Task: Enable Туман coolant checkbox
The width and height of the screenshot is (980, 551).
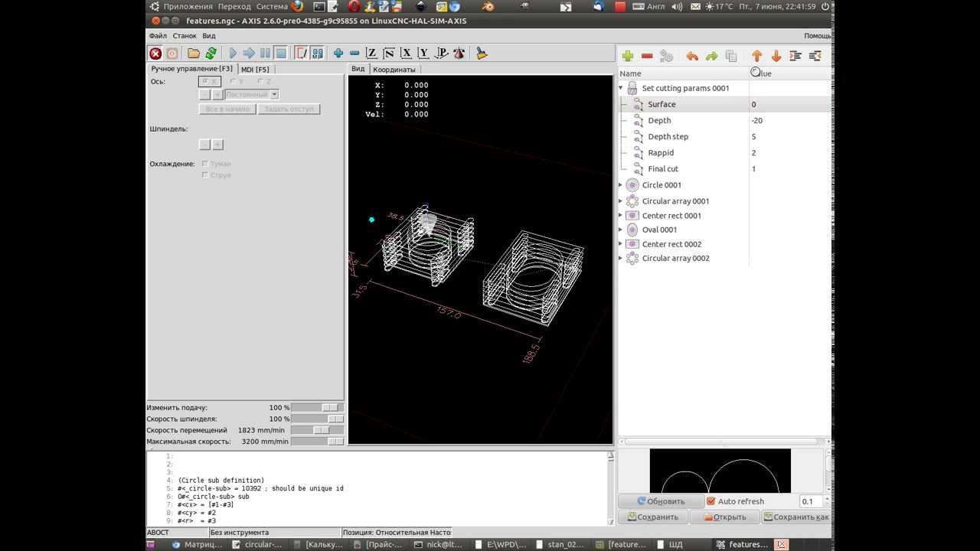Action: [x=216, y=164]
